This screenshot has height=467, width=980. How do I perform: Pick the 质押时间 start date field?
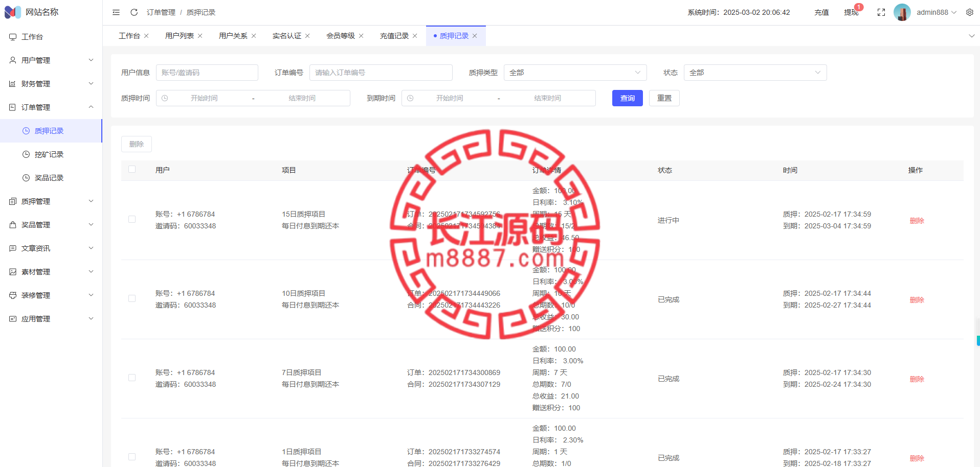coord(204,98)
